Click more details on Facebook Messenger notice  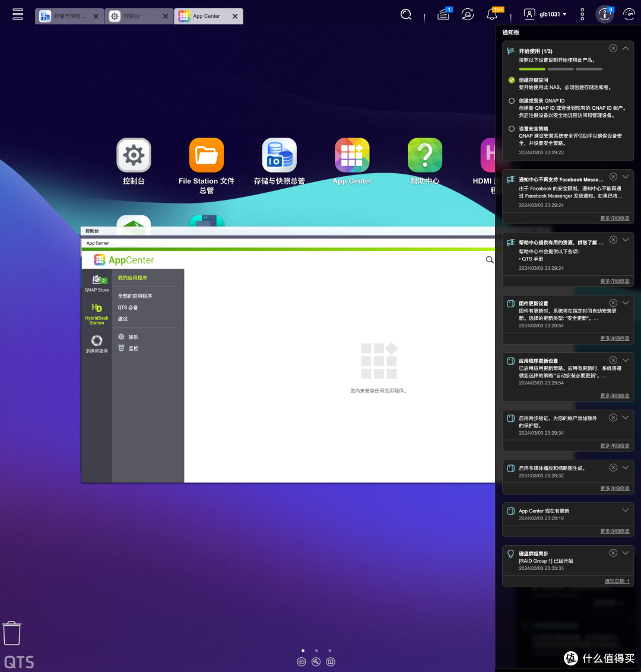tap(614, 218)
